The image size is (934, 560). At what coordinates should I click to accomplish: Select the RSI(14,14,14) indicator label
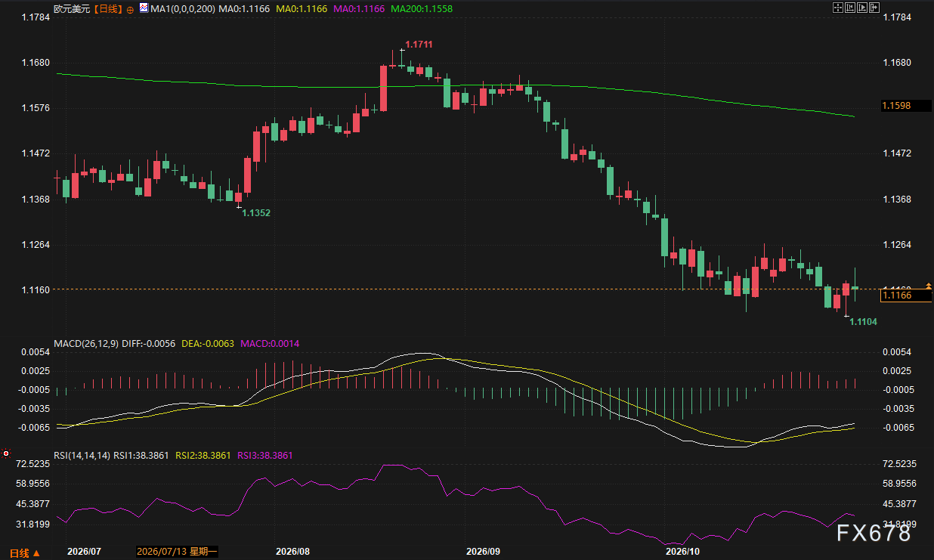pos(82,456)
